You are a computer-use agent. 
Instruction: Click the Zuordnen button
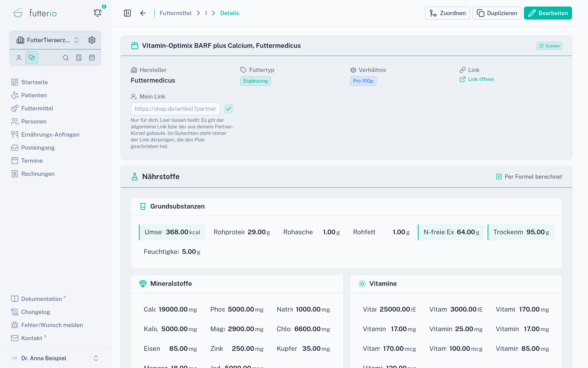click(447, 13)
